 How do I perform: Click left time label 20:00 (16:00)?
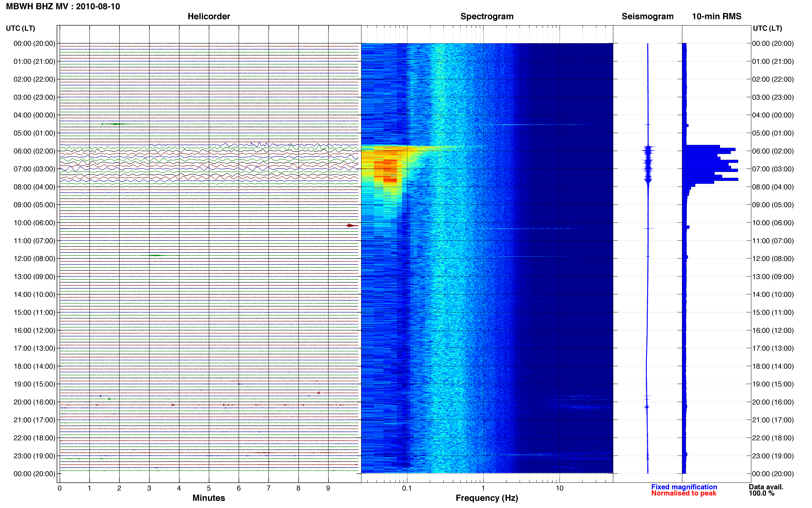tap(34, 402)
